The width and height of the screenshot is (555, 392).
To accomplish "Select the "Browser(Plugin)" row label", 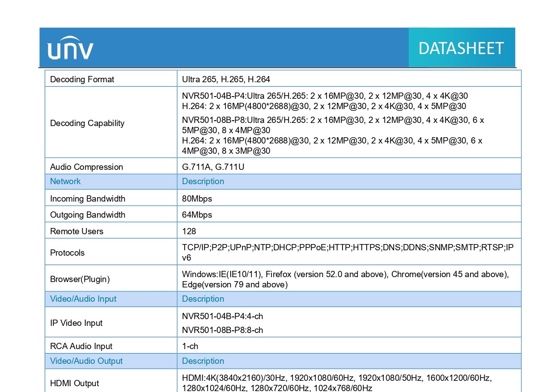I will (x=80, y=279).
